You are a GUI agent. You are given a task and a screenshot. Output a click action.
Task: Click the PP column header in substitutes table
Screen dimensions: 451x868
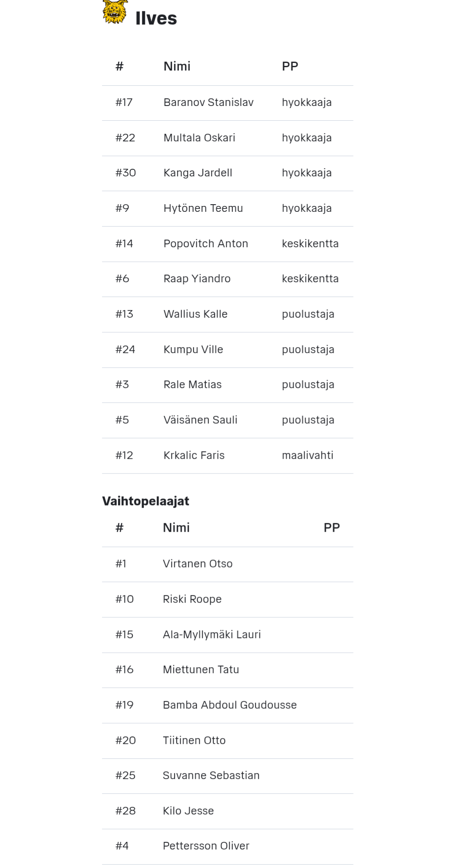(x=332, y=527)
